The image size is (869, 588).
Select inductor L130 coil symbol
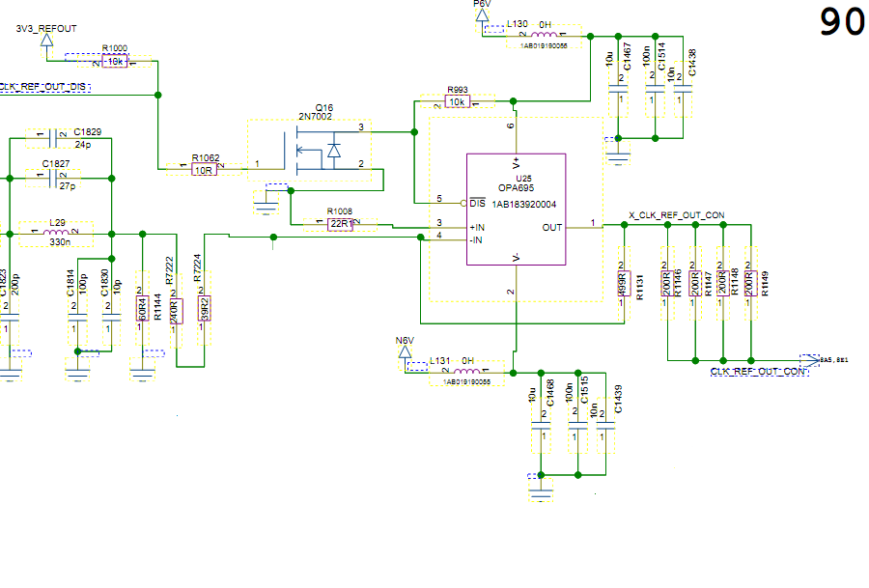click(x=544, y=35)
